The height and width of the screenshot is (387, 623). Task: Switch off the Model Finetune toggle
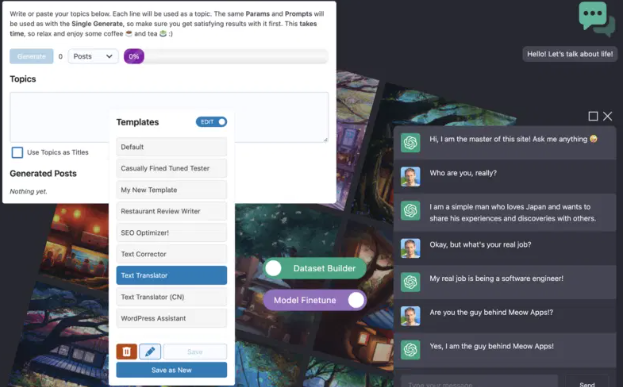315,300
